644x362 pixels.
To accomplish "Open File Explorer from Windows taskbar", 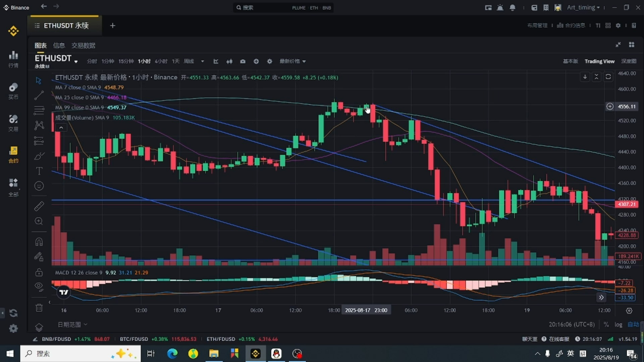I will [x=214, y=354].
